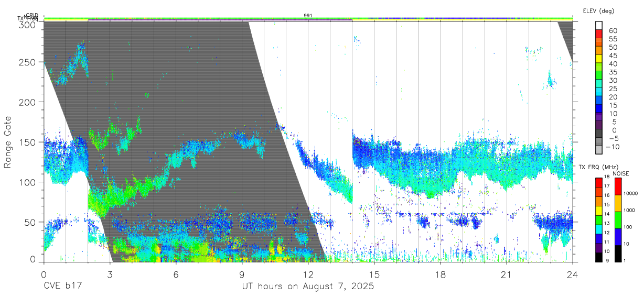Click the 'TX FRQ (MHz)' legend title
The width and height of the screenshot is (644, 297).
point(598,167)
